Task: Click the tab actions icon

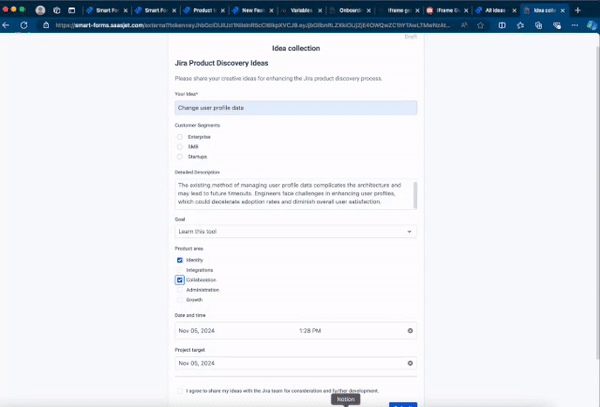Action: tap(72, 10)
